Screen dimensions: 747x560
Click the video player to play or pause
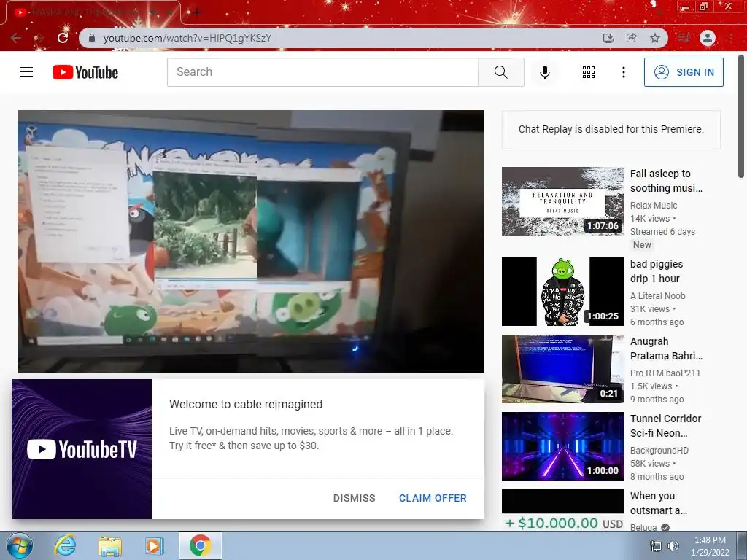point(251,241)
